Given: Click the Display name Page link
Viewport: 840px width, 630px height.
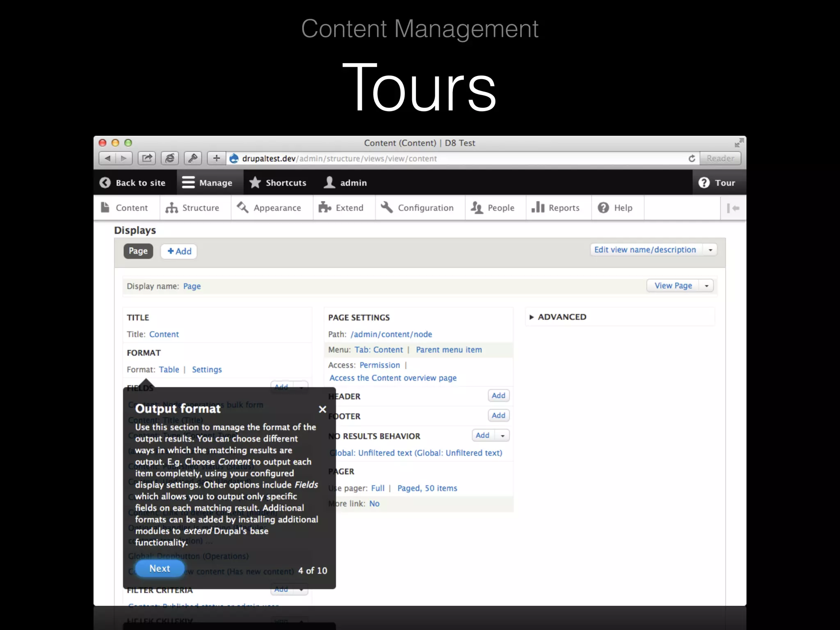Looking at the screenshot, I should (x=192, y=286).
